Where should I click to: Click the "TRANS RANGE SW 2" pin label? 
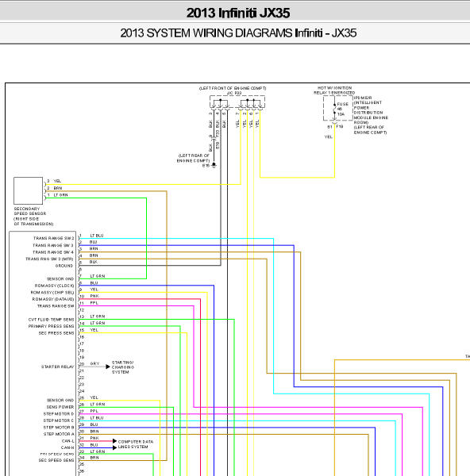click(x=54, y=238)
